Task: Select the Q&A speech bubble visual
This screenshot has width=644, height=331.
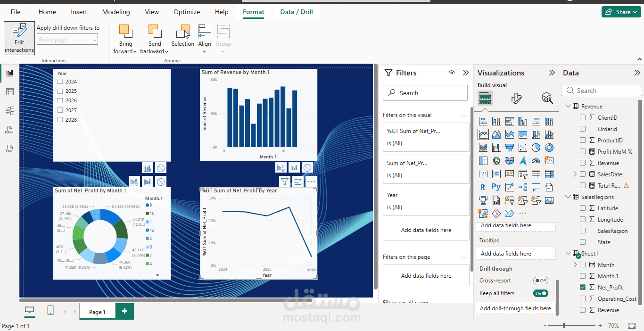Action: (536, 187)
